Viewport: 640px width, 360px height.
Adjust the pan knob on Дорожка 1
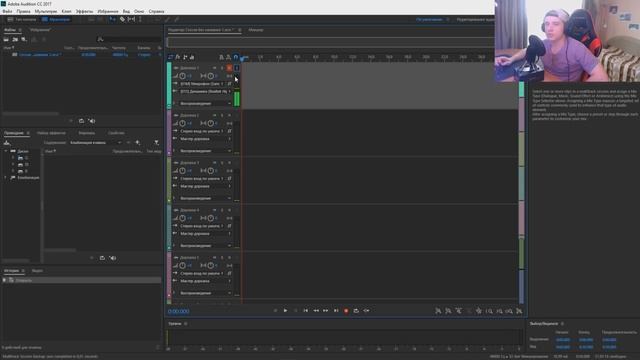pos(210,76)
